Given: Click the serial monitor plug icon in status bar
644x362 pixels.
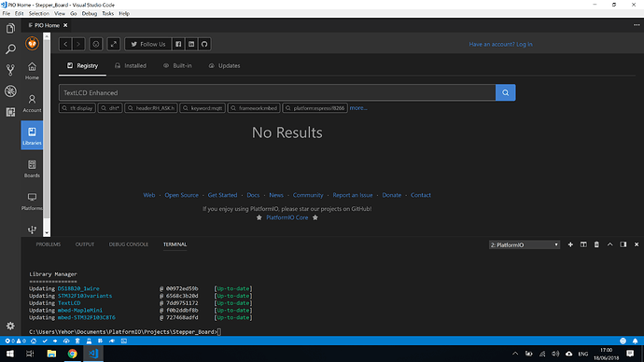Looking at the screenshot, I should (x=112, y=341).
